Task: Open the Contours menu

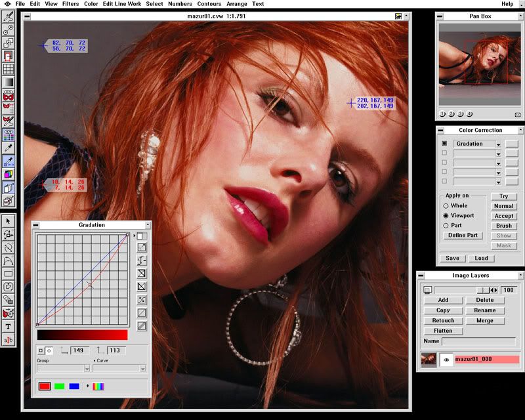Action: pos(209,4)
